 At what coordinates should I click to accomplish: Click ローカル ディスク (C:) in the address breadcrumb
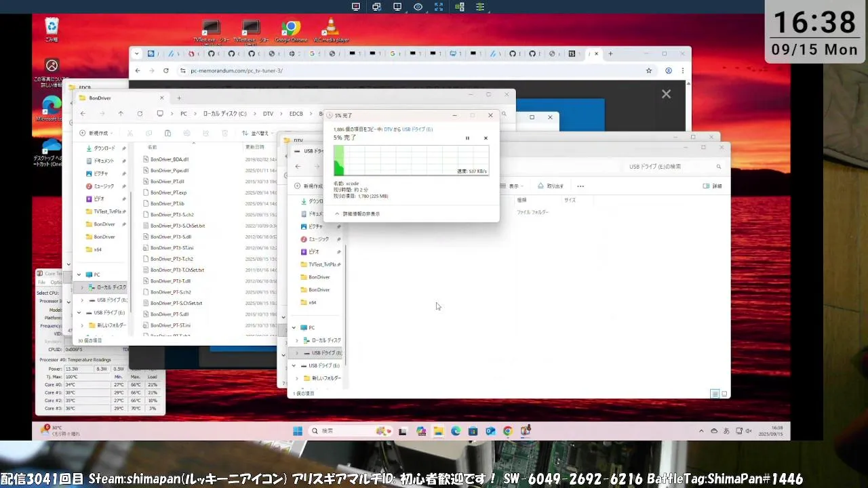(x=225, y=114)
